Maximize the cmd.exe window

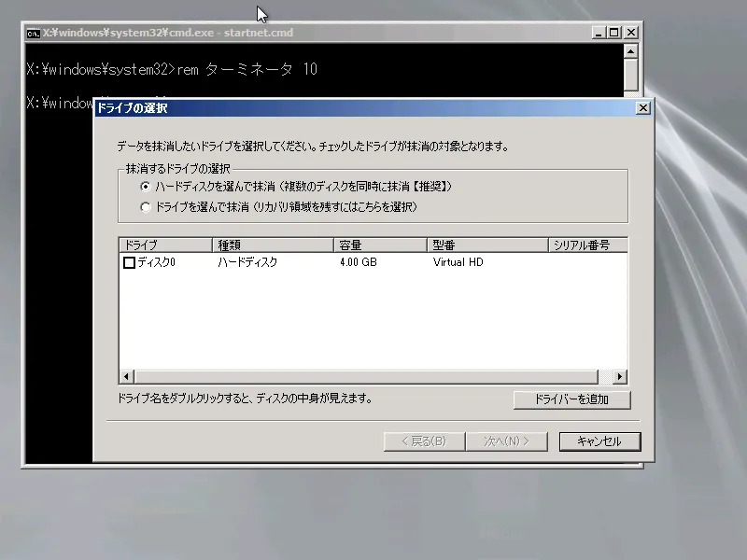pos(614,33)
